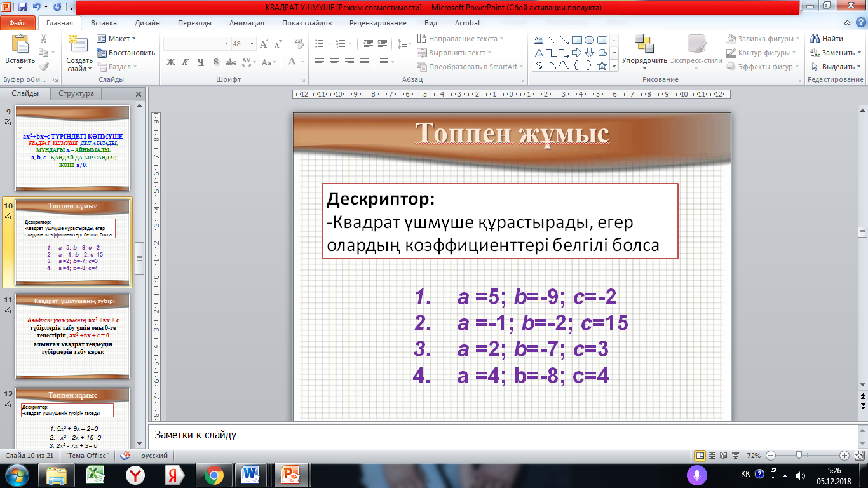Viewport: 868px width, 488px height.
Task: Toggle Bold (Ж) formatting
Action: [x=170, y=62]
